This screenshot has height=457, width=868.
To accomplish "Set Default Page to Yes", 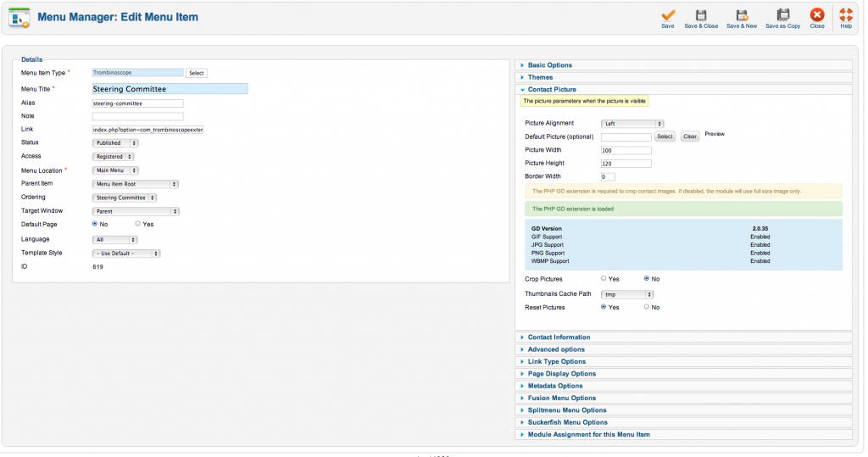I will pyautogui.click(x=138, y=224).
